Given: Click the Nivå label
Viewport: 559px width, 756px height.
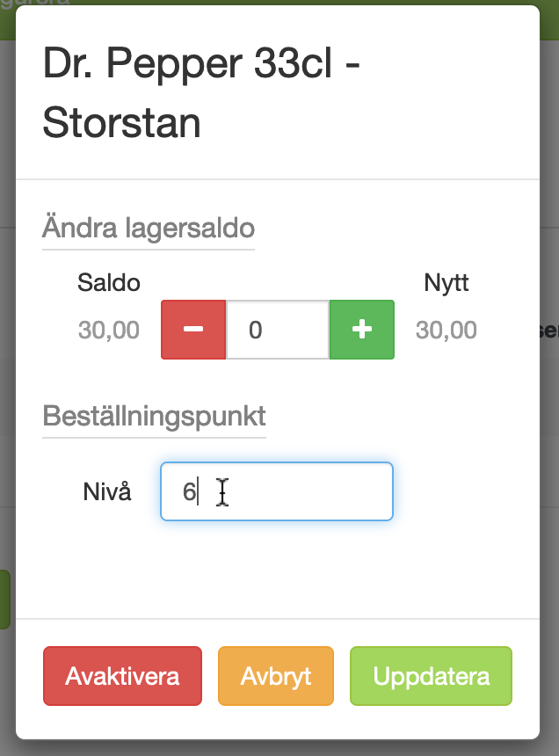Looking at the screenshot, I should click(x=107, y=492).
